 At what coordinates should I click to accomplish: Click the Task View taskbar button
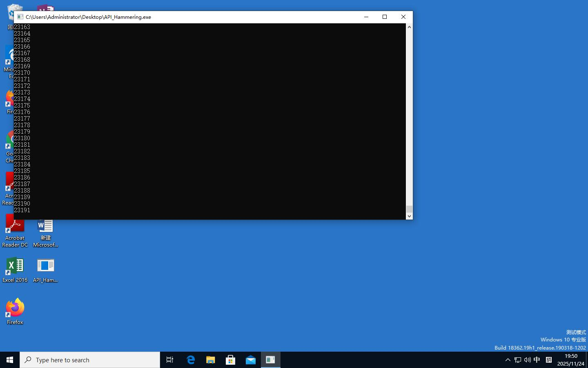[170, 360]
